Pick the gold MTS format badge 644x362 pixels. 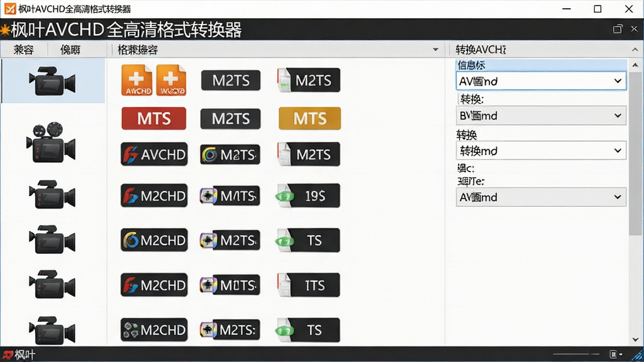click(x=309, y=118)
